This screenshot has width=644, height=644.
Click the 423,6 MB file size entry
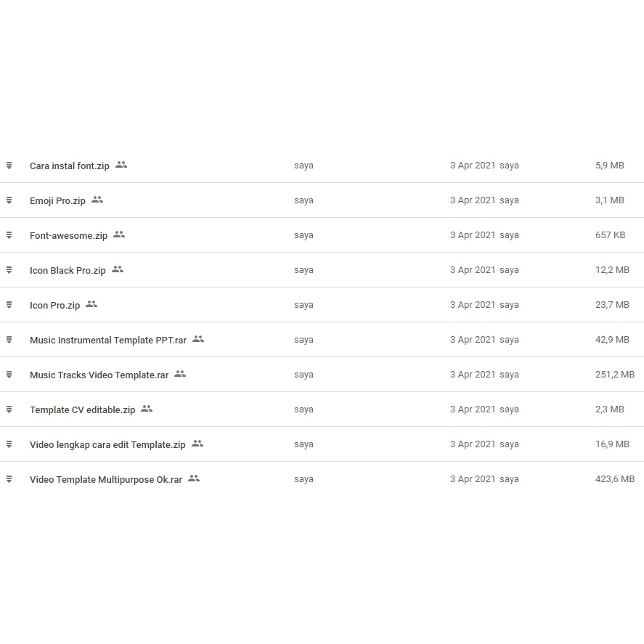click(614, 479)
